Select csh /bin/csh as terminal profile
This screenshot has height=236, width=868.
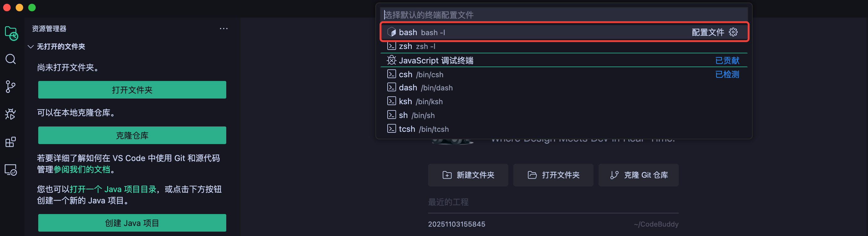[421, 74]
